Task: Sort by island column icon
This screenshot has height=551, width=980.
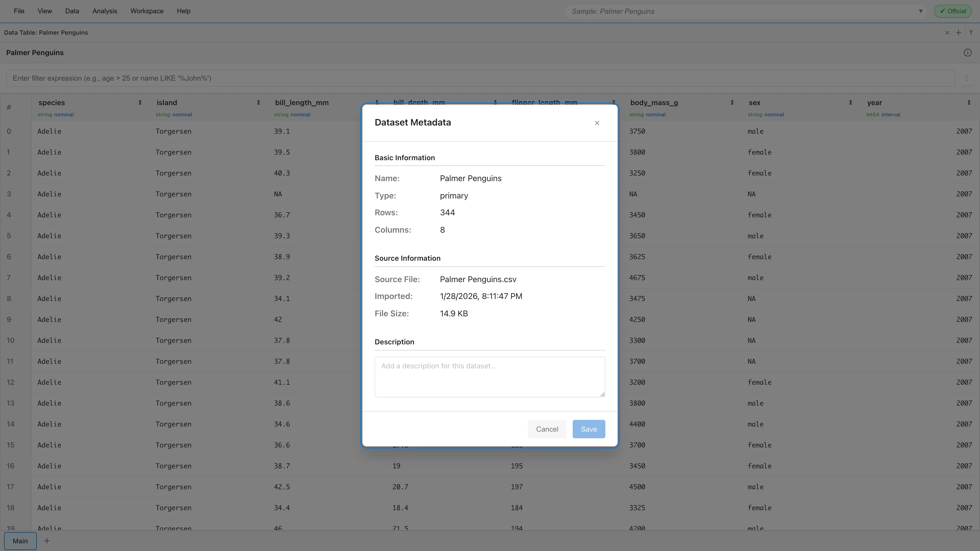Action: (258, 103)
